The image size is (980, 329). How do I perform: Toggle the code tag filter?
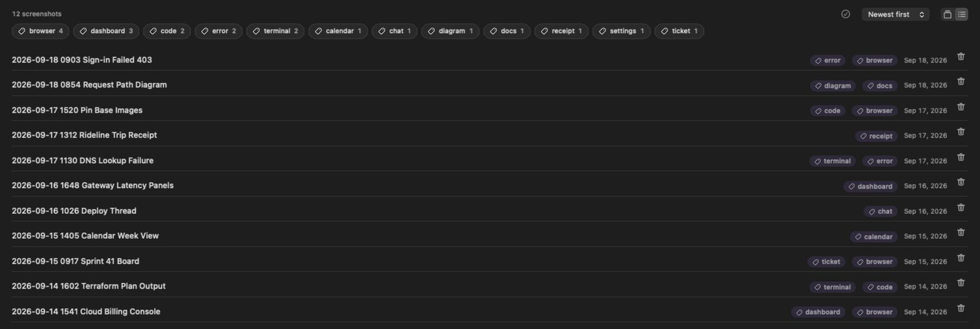pos(167,31)
